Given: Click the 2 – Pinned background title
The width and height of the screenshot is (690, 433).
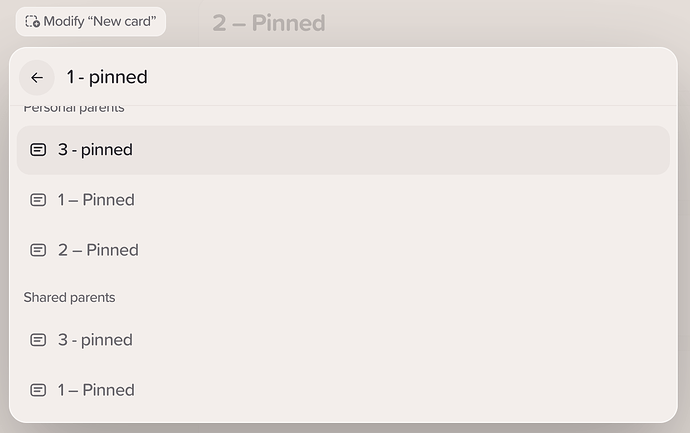Looking at the screenshot, I should pos(269,23).
